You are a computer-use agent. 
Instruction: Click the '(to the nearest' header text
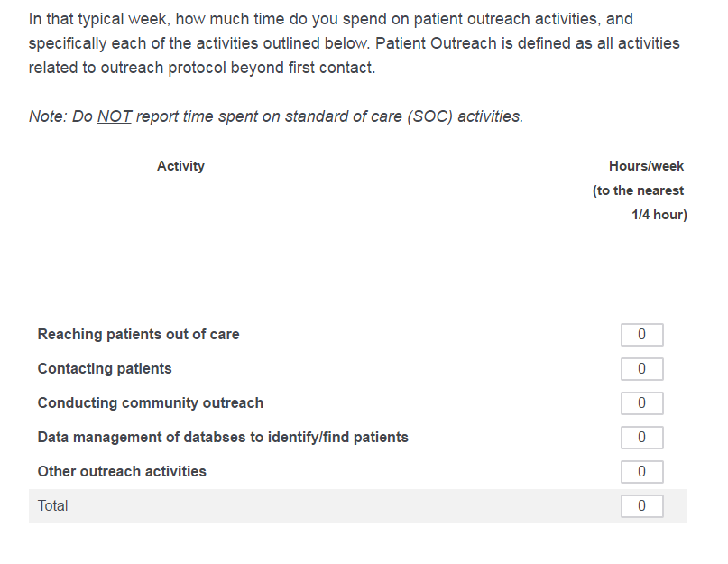(638, 190)
